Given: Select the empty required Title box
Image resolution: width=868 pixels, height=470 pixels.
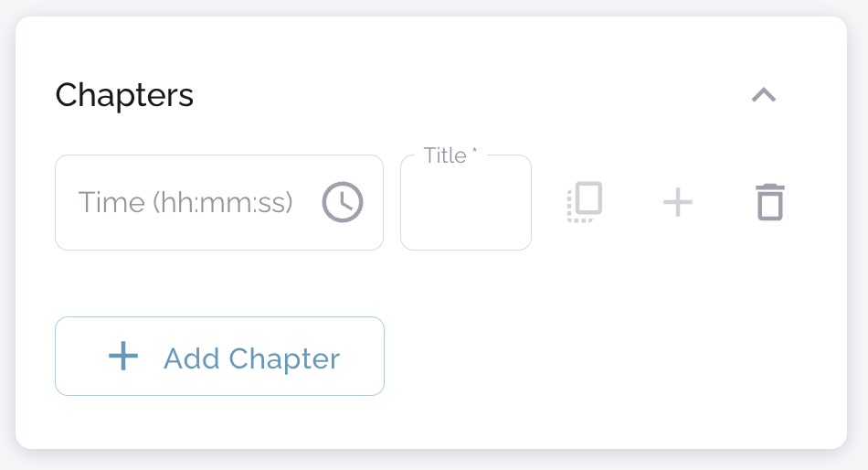Looking at the screenshot, I should pyautogui.click(x=465, y=206).
